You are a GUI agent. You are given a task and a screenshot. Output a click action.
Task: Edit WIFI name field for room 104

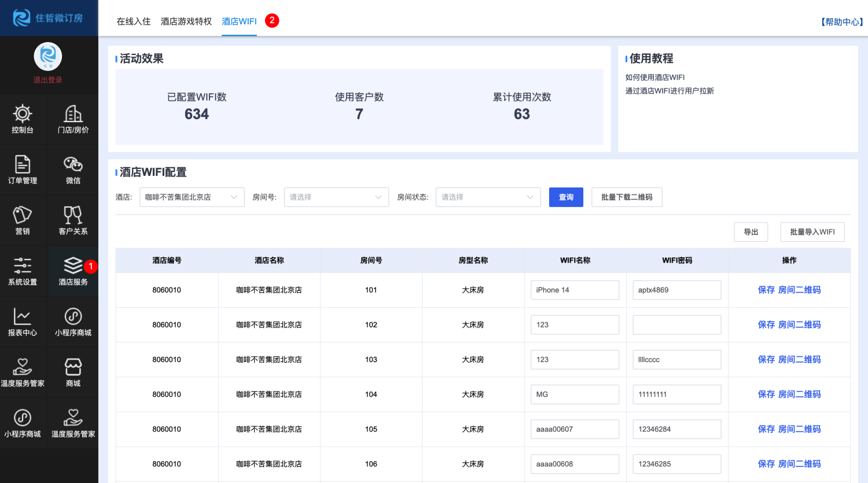[575, 394]
